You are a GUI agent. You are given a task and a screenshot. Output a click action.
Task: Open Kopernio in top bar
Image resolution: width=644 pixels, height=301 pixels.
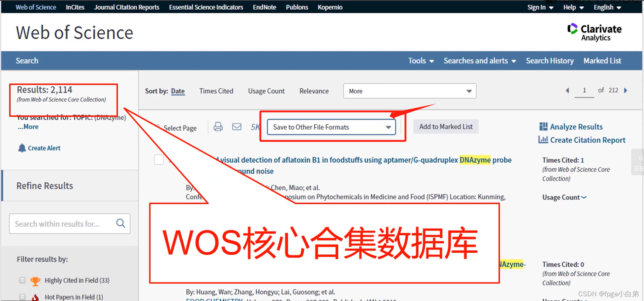tap(330, 7)
